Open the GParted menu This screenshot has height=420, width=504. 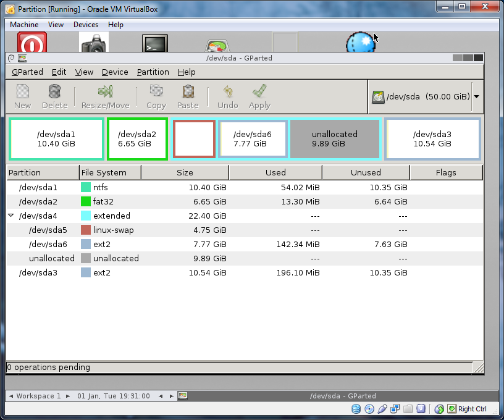(x=27, y=72)
